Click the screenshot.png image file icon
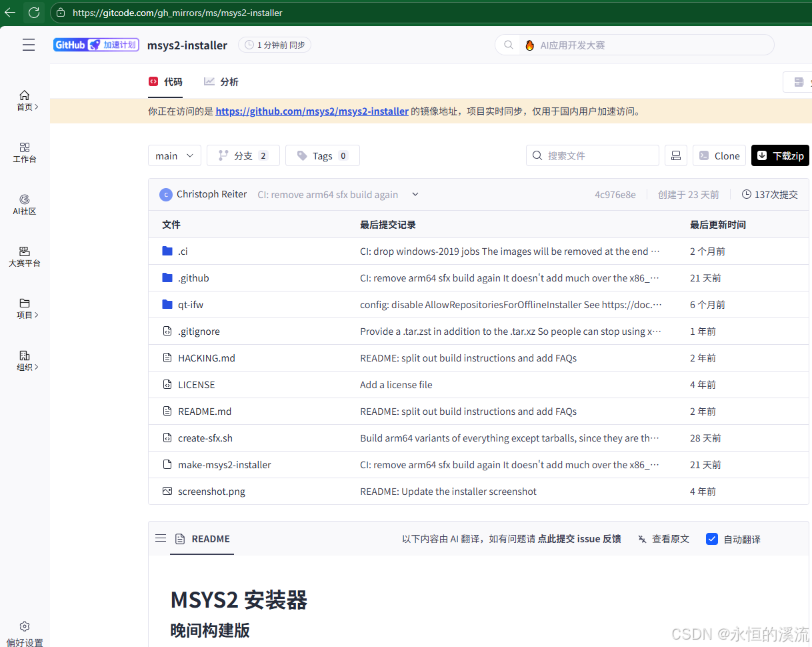This screenshot has height=647, width=812. click(x=167, y=491)
